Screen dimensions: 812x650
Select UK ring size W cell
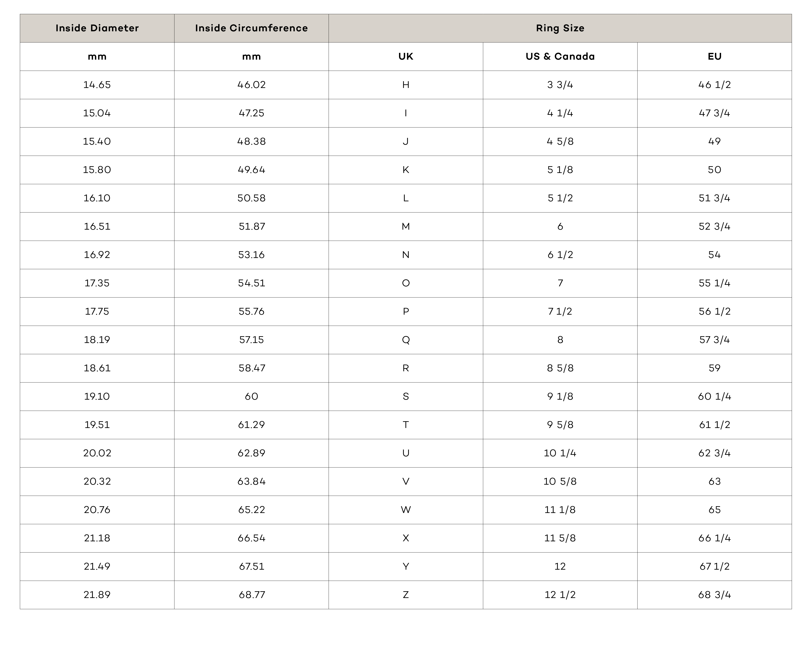click(406, 510)
